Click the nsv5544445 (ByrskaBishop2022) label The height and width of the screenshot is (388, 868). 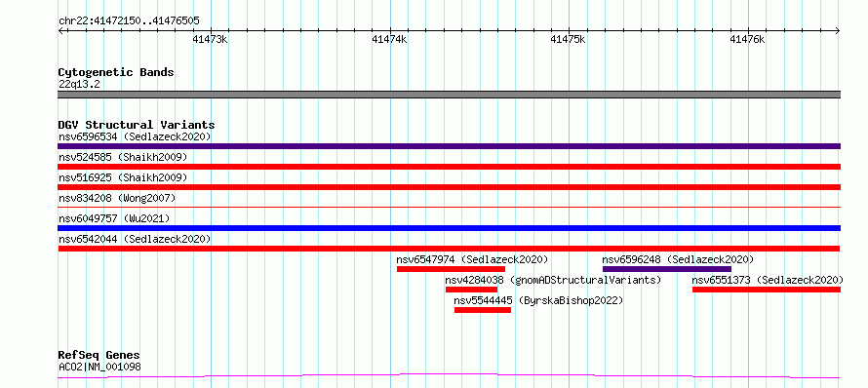click(538, 300)
